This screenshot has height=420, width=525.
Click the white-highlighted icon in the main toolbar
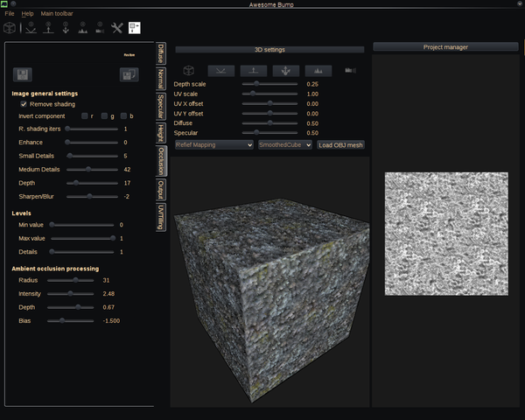[x=135, y=28]
